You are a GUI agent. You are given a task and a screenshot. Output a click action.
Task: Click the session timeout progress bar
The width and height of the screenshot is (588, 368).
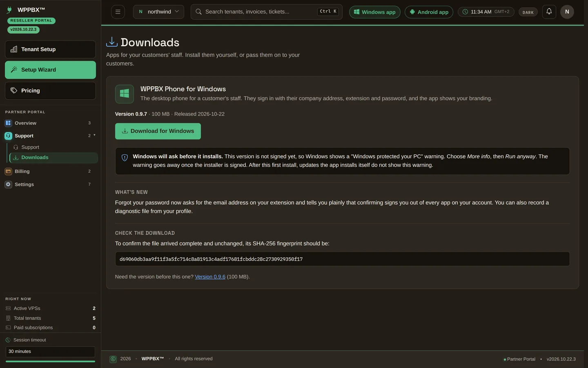click(x=50, y=361)
